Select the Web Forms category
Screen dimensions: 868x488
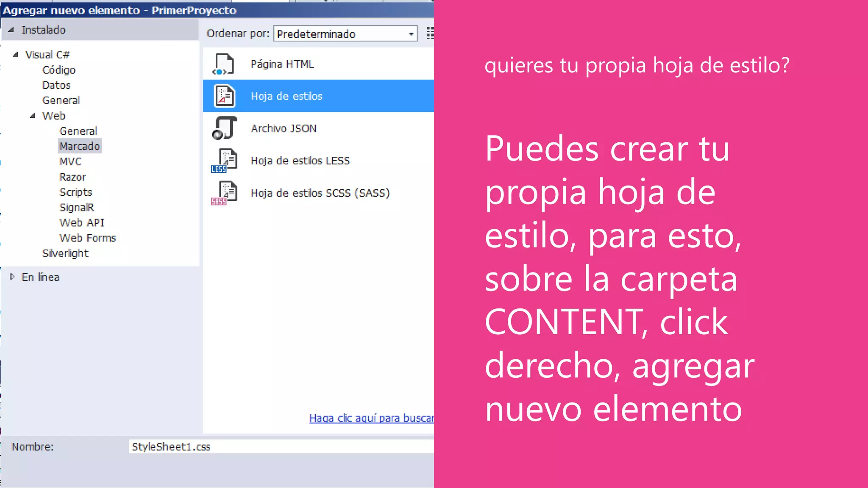tap(88, 238)
